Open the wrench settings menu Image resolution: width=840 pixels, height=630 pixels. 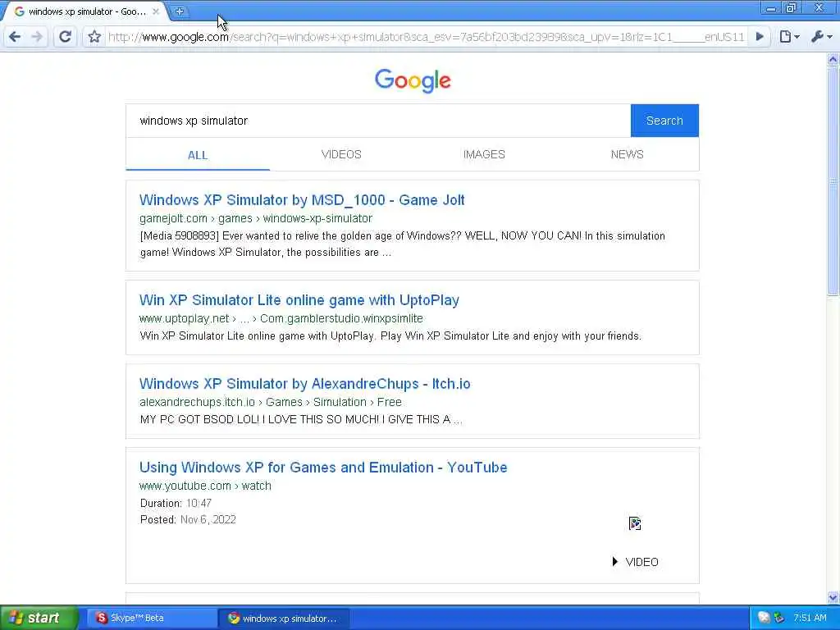(x=821, y=37)
